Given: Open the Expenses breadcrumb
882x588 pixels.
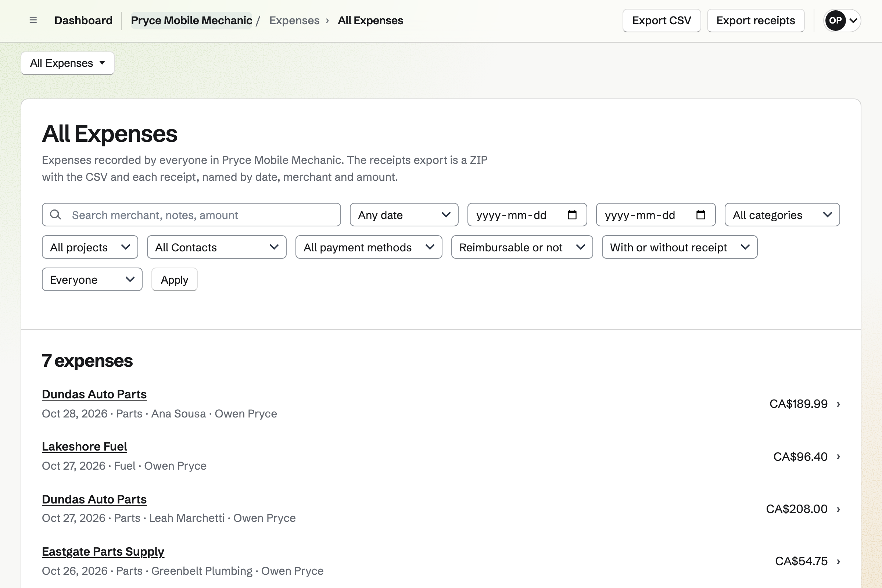Looking at the screenshot, I should pyautogui.click(x=294, y=20).
